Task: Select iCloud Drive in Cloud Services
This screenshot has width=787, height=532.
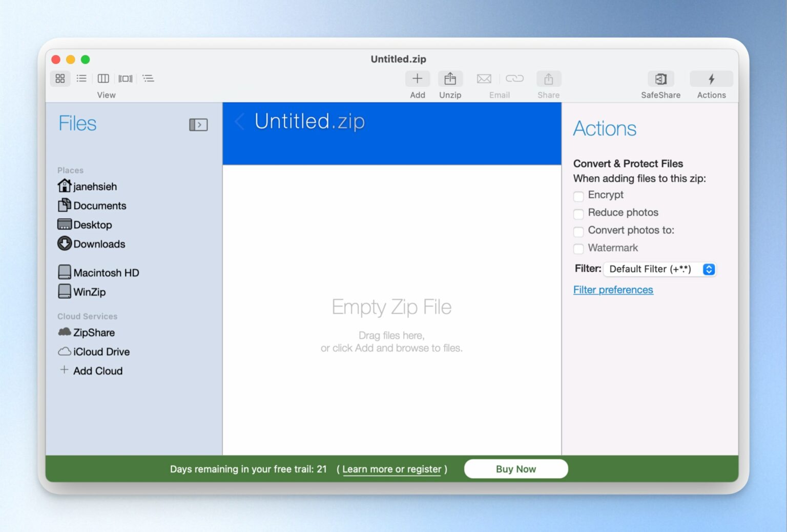Action: click(101, 352)
